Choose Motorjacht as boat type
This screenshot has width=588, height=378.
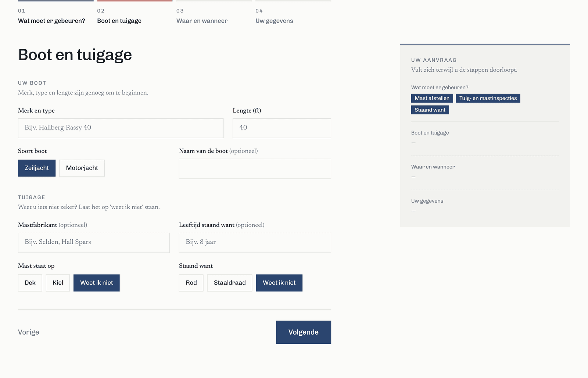coord(82,168)
